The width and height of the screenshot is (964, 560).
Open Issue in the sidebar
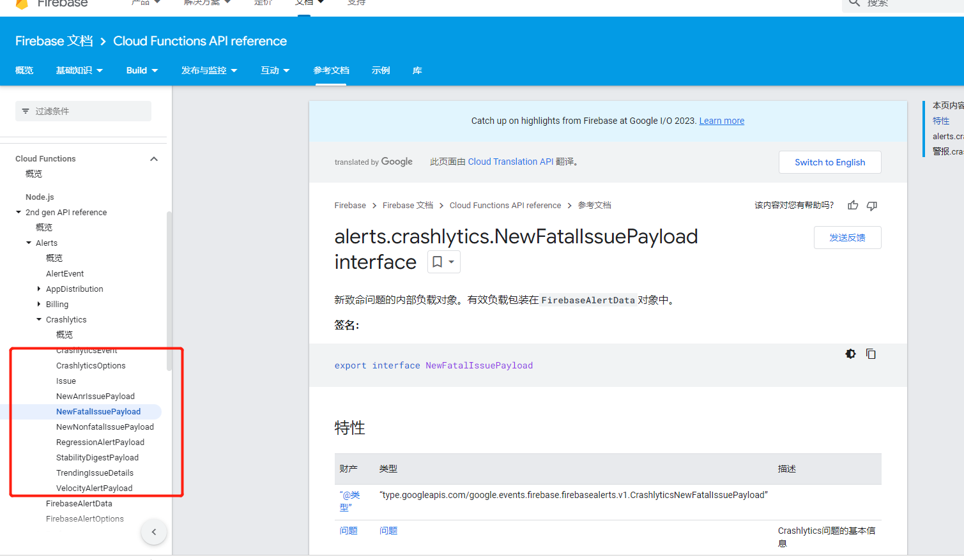click(66, 381)
